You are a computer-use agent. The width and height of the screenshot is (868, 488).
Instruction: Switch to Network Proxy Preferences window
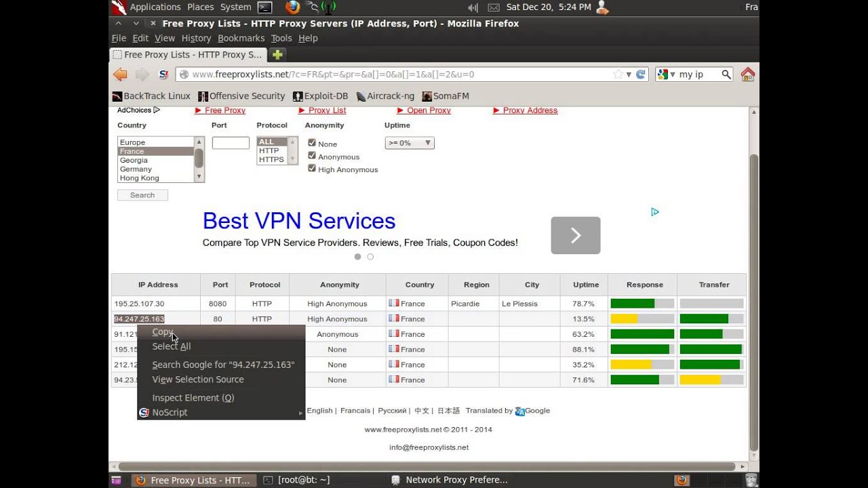[x=450, y=480]
